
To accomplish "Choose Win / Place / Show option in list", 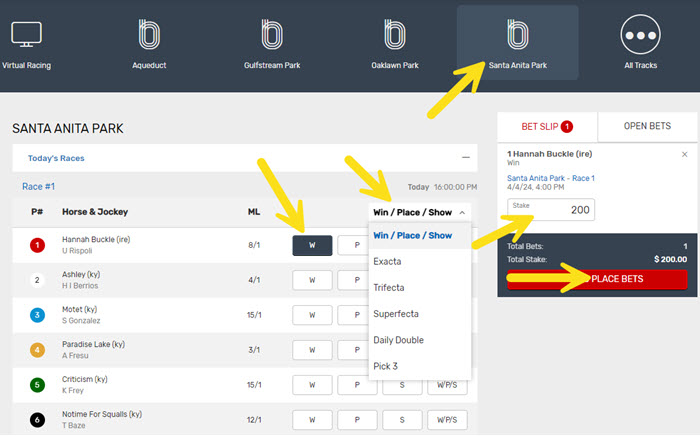I will pyautogui.click(x=420, y=235).
